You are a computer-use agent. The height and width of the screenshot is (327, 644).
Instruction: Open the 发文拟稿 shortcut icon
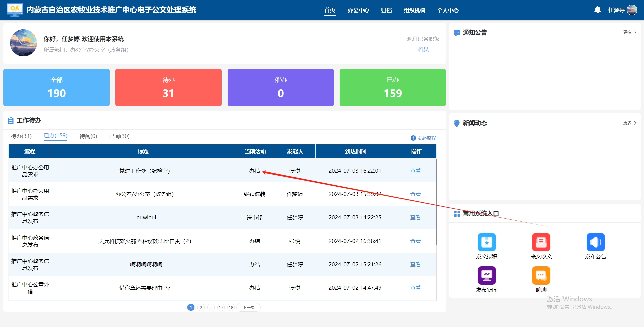(x=486, y=242)
